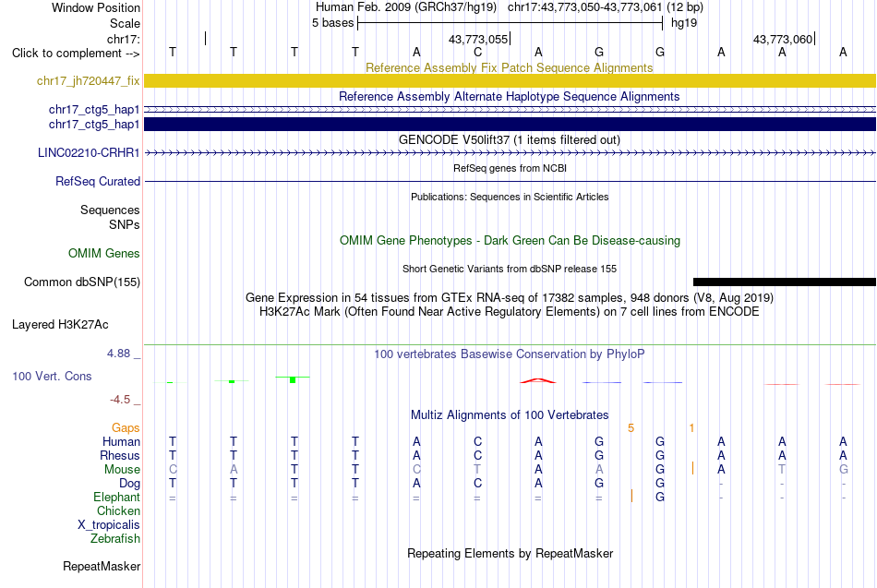This screenshot has height=588, width=877.
Task: Open Multiz Alignments of 100 Vertebrates title
Action: pyautogui.click(x=509, y=415)
